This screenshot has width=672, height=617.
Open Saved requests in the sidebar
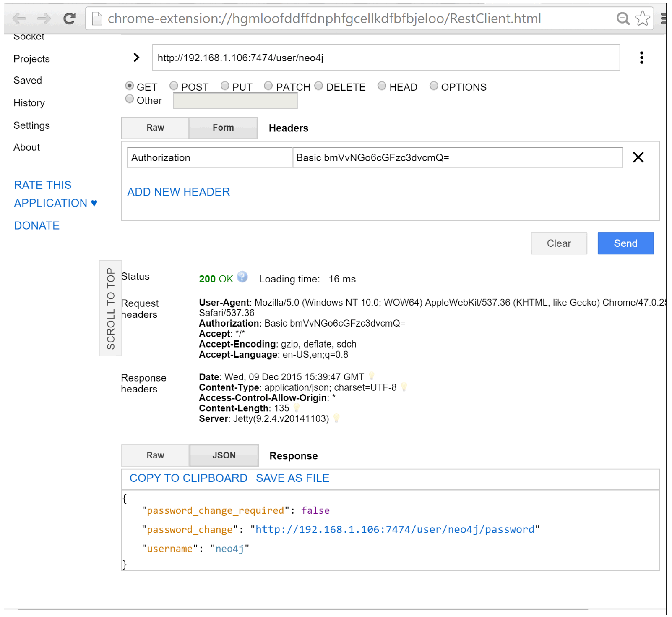(28, 80)
